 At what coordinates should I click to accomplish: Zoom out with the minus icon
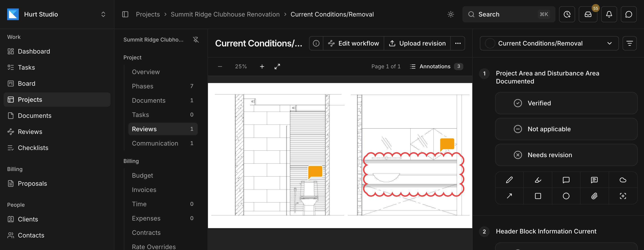220,66
